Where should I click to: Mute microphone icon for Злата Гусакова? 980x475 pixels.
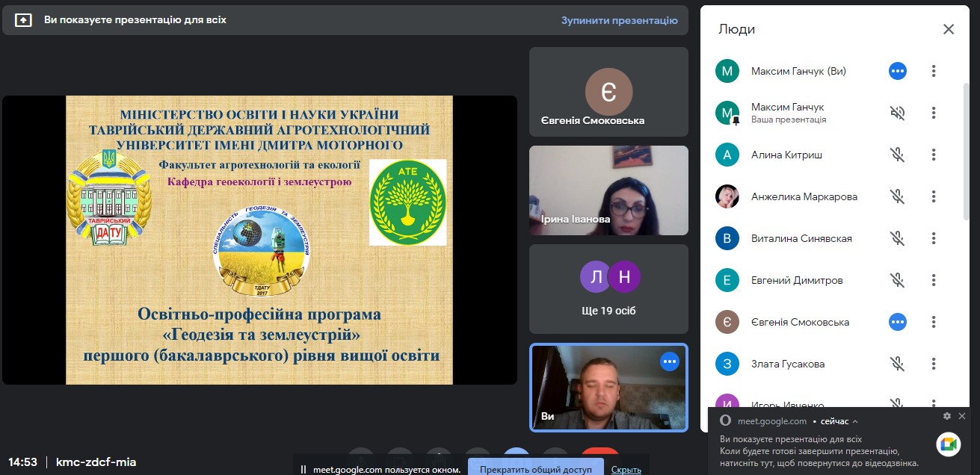[898, 364]
